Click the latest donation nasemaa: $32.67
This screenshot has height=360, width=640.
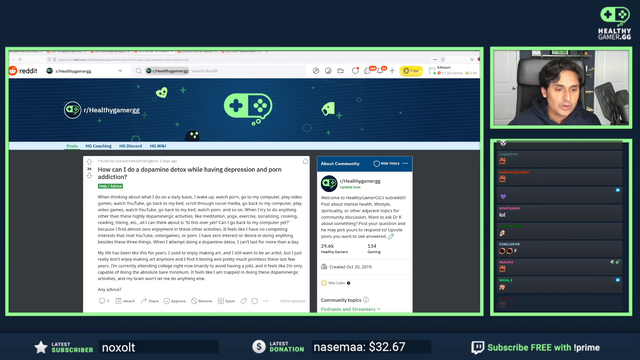[359, 347]
